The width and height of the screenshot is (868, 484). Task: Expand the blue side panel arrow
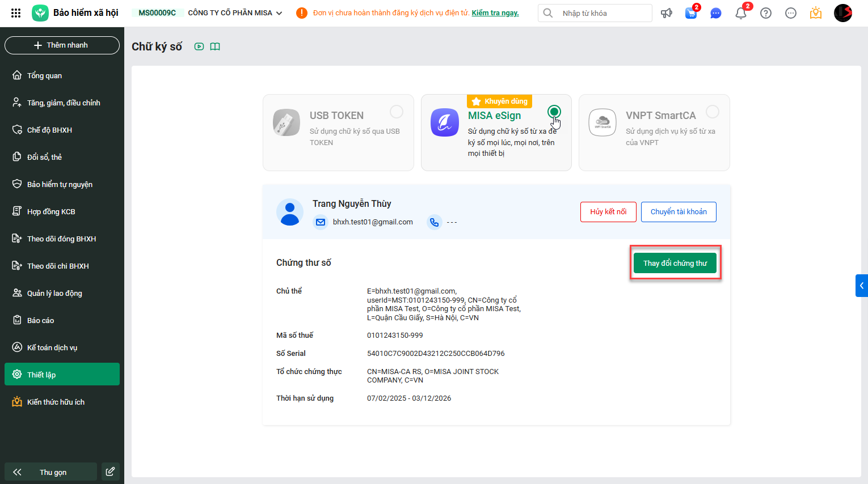click(862, 286)
